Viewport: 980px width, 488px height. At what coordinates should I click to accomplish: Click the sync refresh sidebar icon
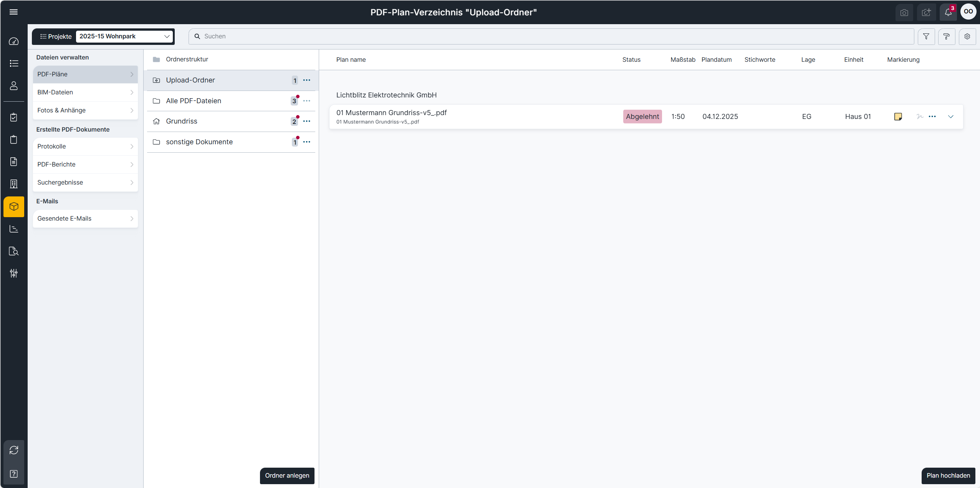click(14, 450)
